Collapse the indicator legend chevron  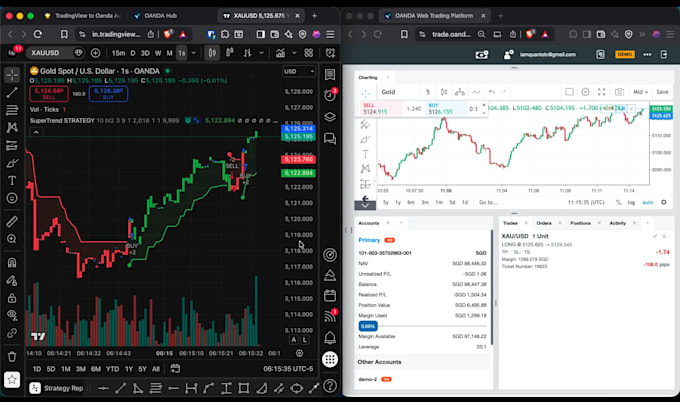(x=36, y=132)
